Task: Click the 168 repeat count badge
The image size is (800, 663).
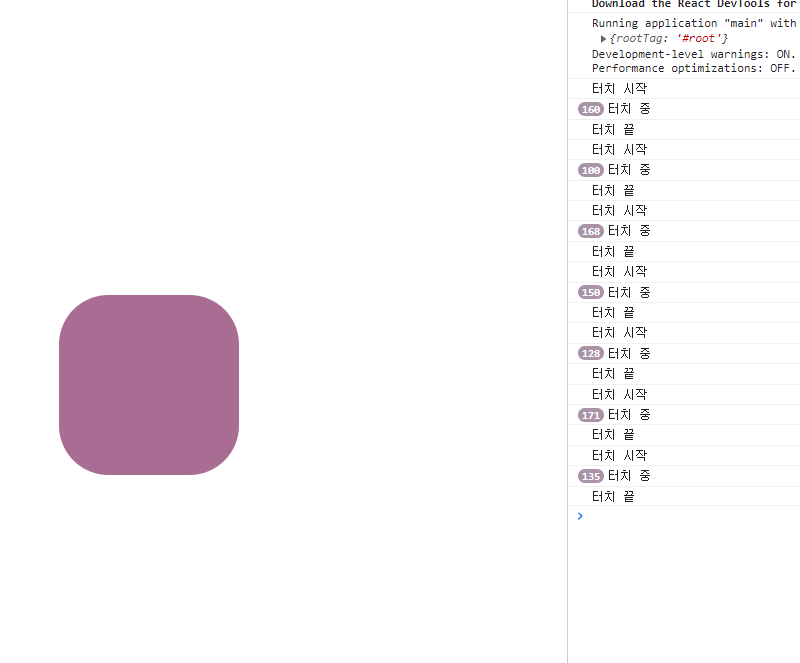Action: coord(591,231)
